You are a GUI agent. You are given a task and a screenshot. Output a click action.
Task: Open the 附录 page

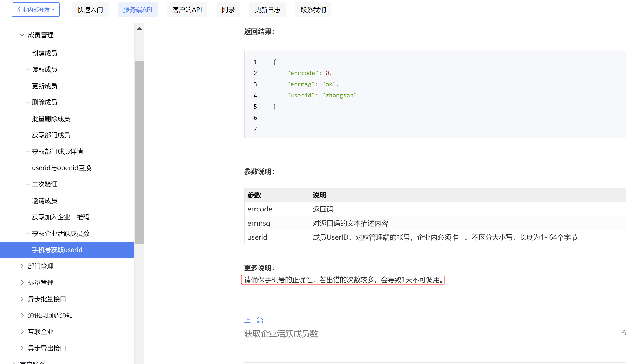pos(228,9)
